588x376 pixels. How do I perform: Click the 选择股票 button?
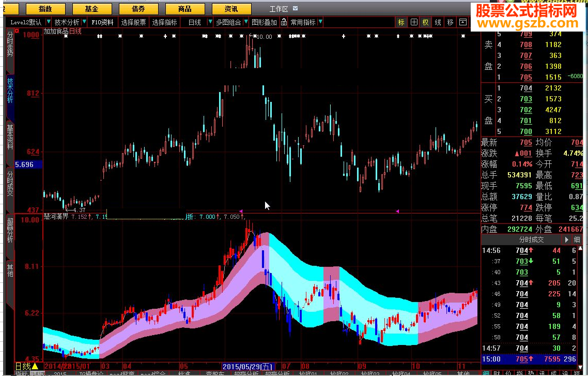coord(133,22)
